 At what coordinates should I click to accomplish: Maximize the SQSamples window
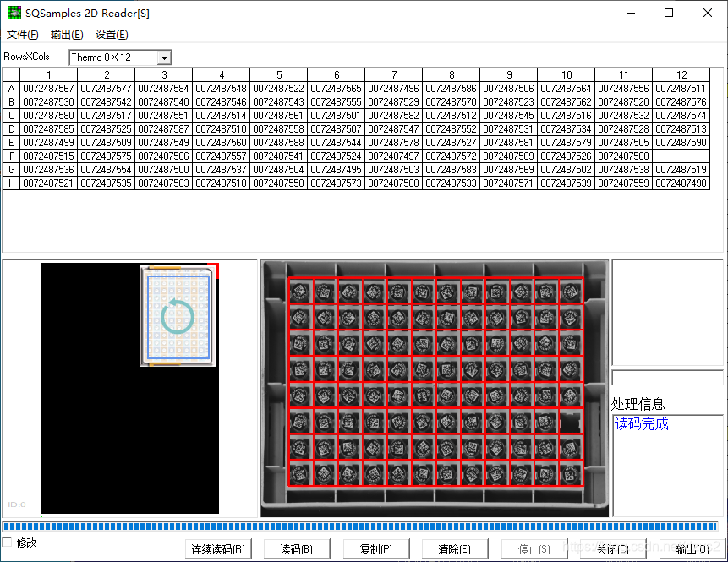point(669,13)
